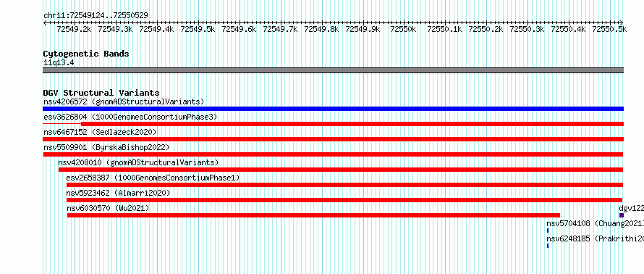Open the dgv122 variant label
This screenshot has height=274, width=644.
click(631, 208)
